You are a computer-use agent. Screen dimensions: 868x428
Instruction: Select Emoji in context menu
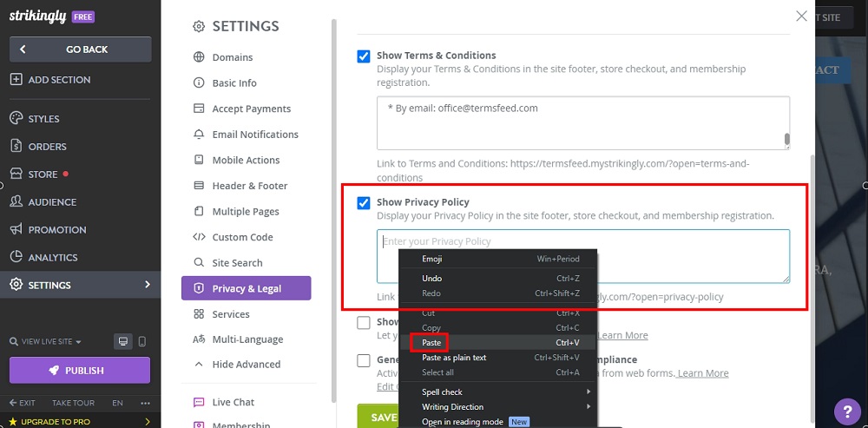pos(497,259)
